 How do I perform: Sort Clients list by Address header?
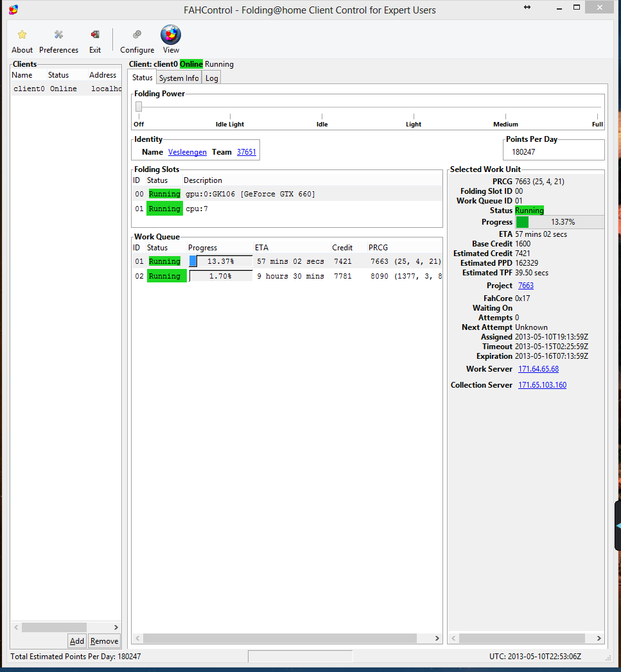click(x=105, y=75)
